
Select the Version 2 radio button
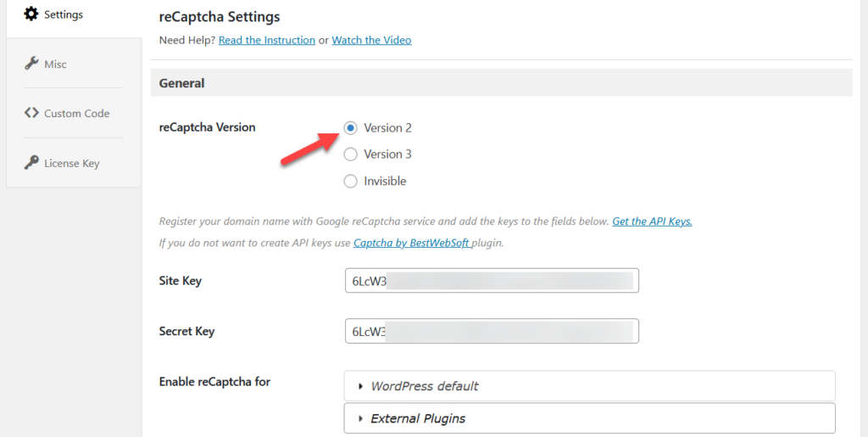coord(350,128)
